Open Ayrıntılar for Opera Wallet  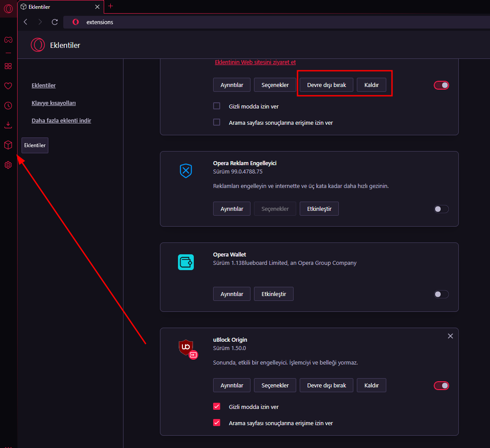(x=232, y=294)
